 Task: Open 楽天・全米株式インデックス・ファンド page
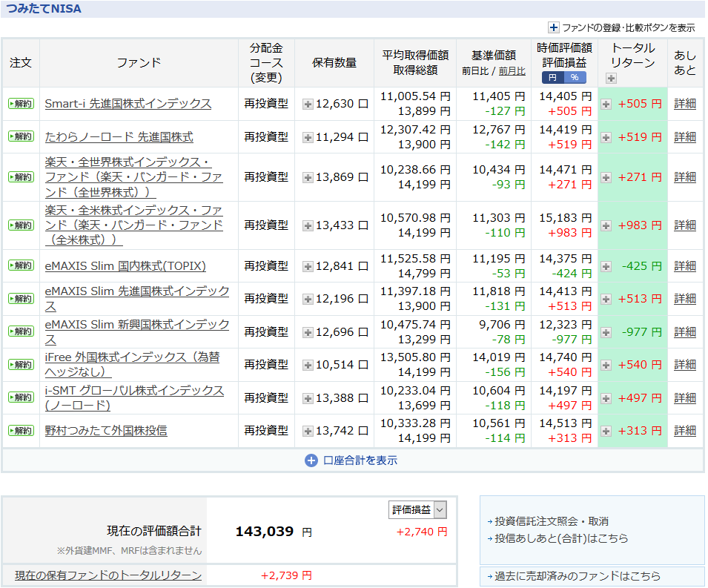pos(133,225)
